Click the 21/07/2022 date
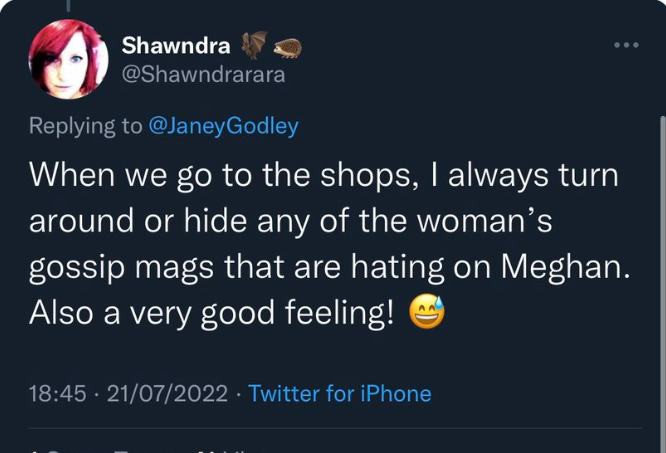Screen dimensions: 666x453 click(x=167, y=393)
